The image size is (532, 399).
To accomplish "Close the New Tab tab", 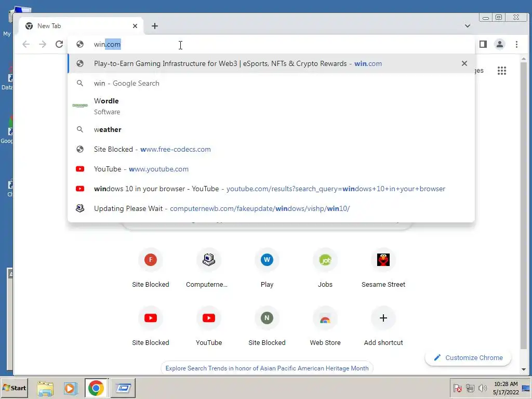I will tap(135, 26).
